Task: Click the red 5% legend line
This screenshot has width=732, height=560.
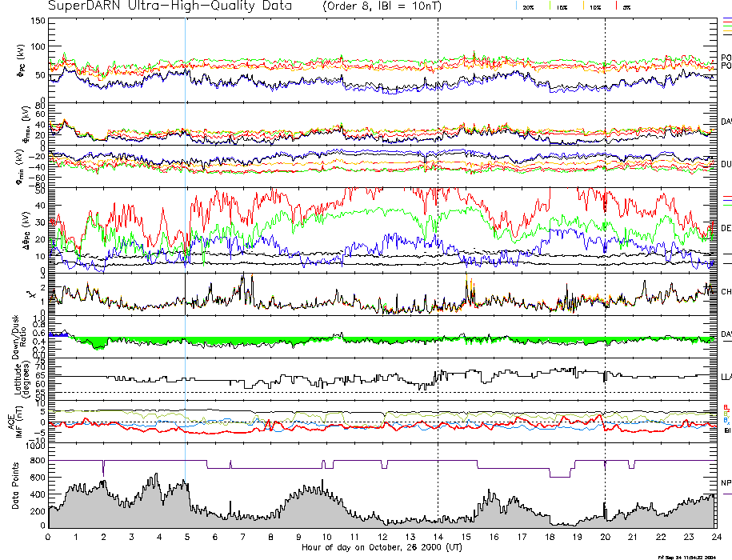Action: tap(616, 6)
